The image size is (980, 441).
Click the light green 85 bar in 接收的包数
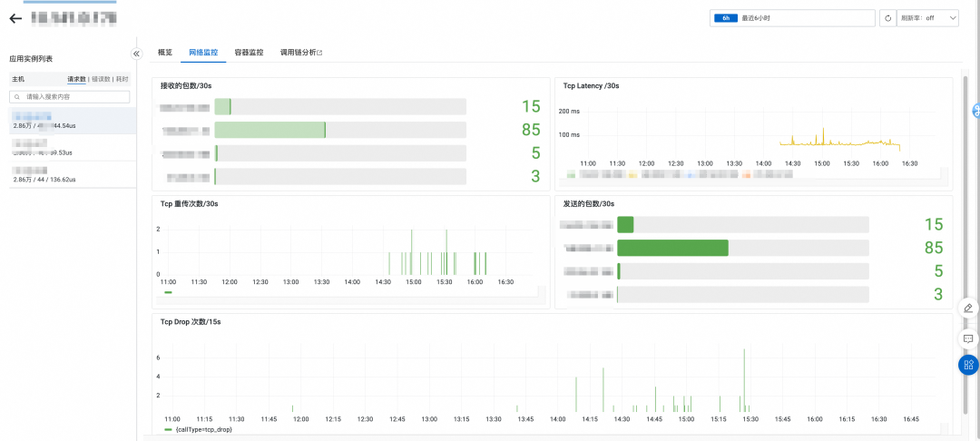pyautogui.click(x=270, y=130)
